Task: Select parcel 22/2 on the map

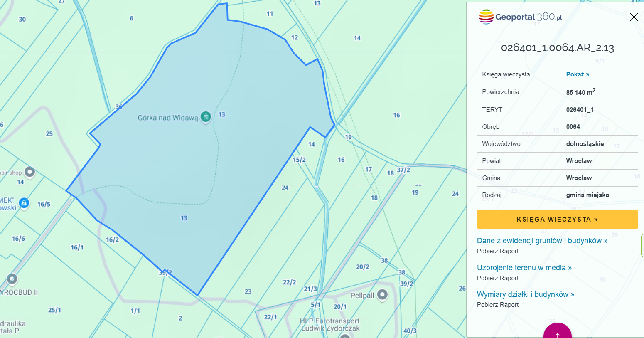Action: pyautogui.click(x=289, y=282)
